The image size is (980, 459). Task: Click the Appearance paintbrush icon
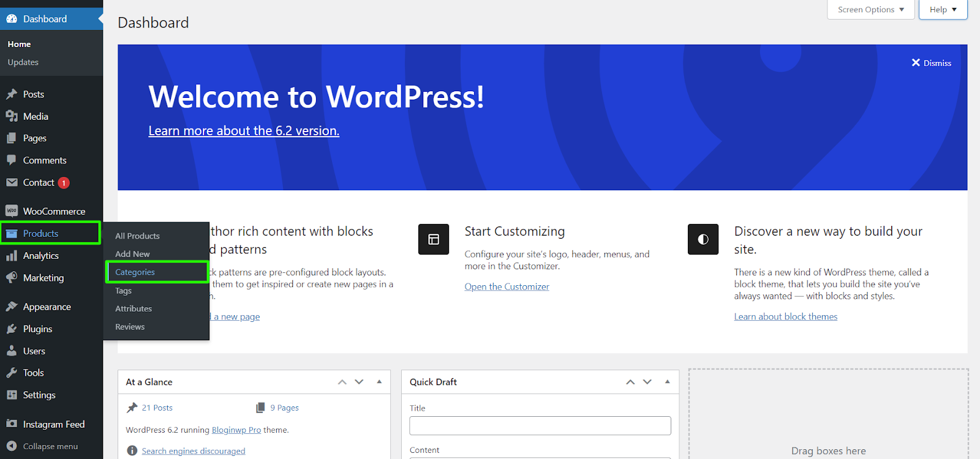click(x=12, y=307)
